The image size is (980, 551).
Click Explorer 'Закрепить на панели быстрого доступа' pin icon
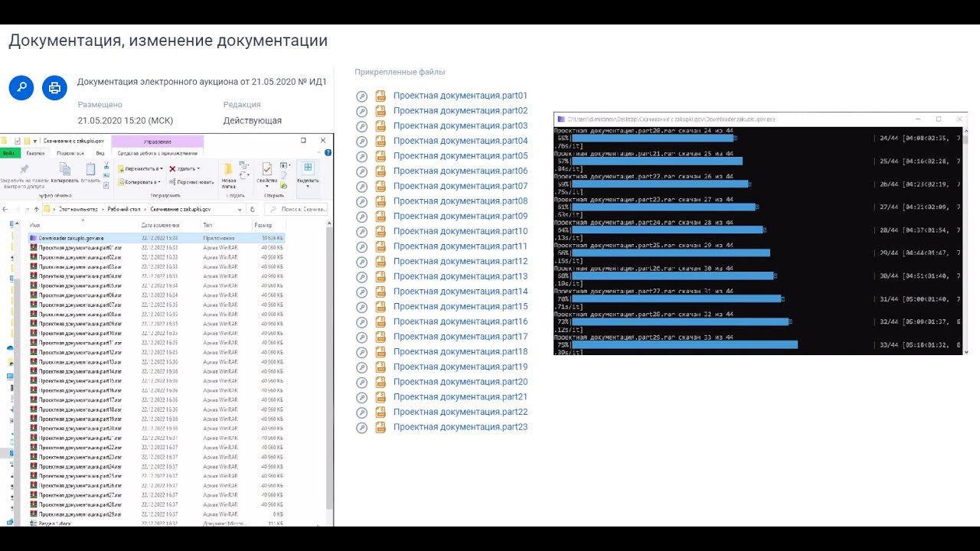pos(24,168)
